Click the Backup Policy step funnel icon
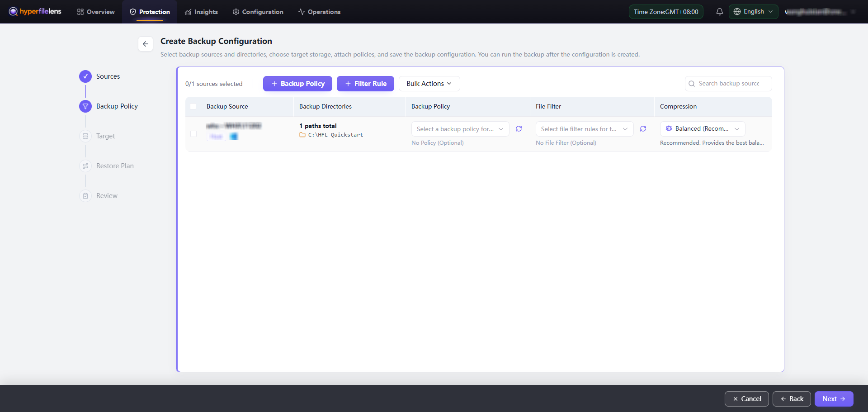 coord(85,106)
